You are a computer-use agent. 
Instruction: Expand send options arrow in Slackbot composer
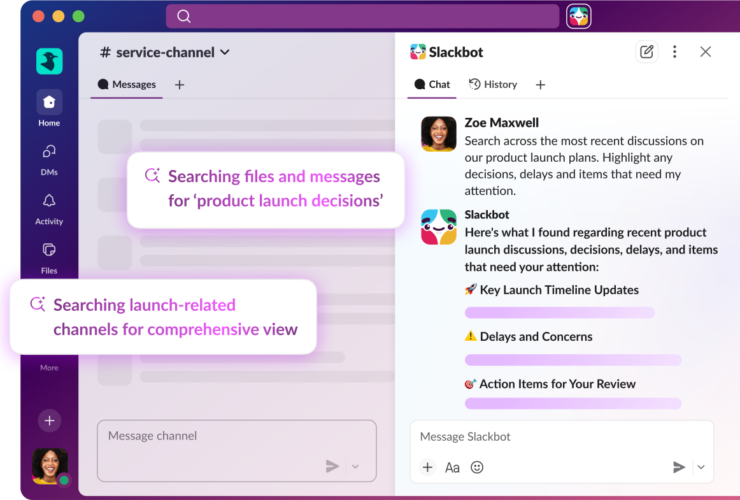700,467
